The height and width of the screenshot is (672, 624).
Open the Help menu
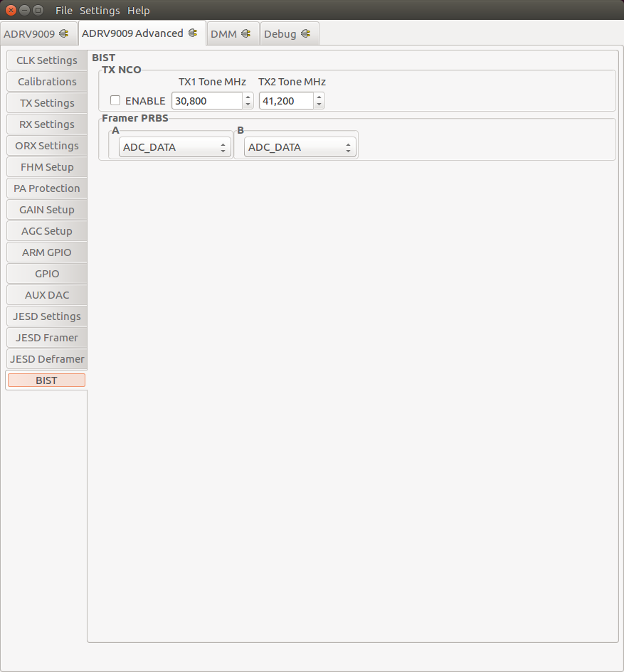[138, 10]
